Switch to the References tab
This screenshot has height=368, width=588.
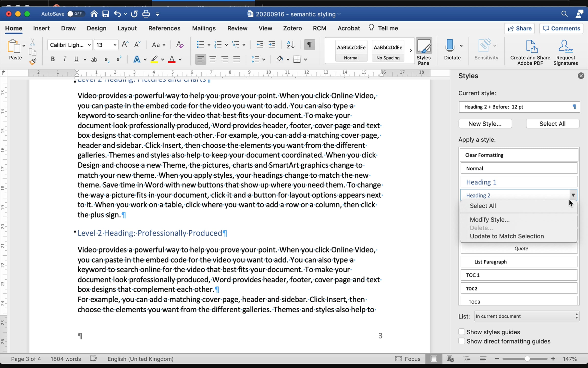[x=164, y=28]
